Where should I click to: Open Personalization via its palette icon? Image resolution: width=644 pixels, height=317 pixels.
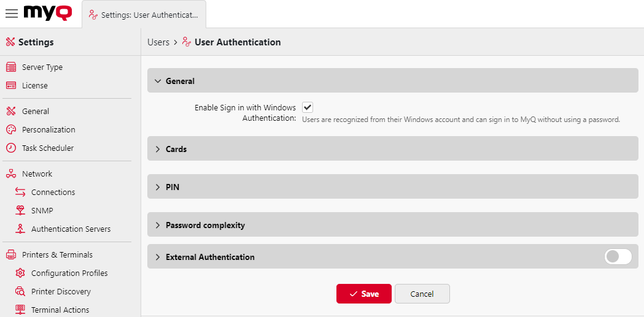click(x=10, y=130)
